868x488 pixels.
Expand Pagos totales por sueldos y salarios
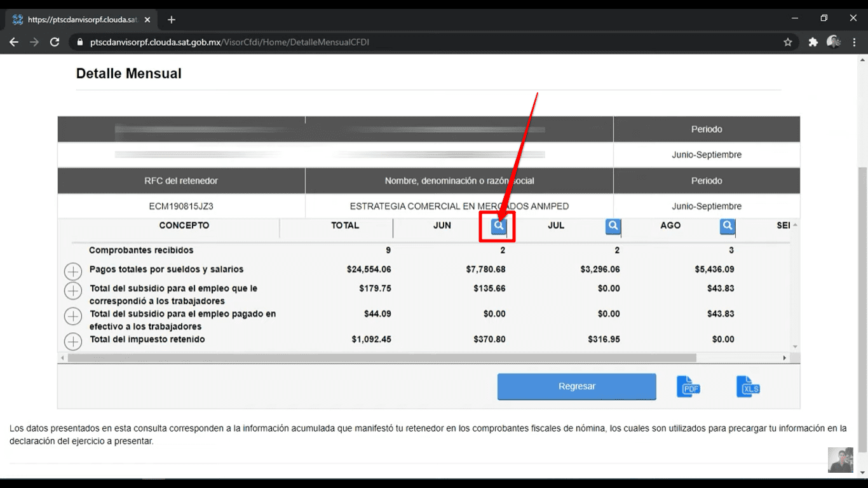click(x=73, y=272)
